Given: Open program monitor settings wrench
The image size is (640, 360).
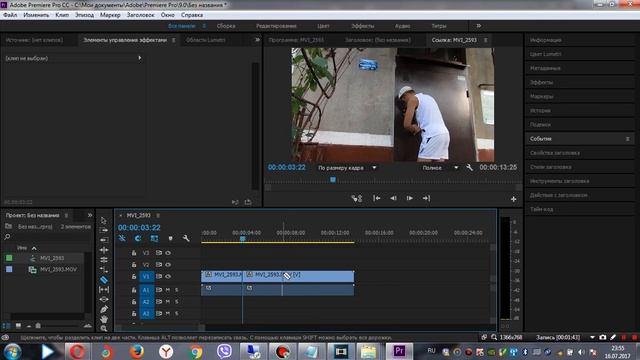Looking at the screenshot, I should (469, 167).
